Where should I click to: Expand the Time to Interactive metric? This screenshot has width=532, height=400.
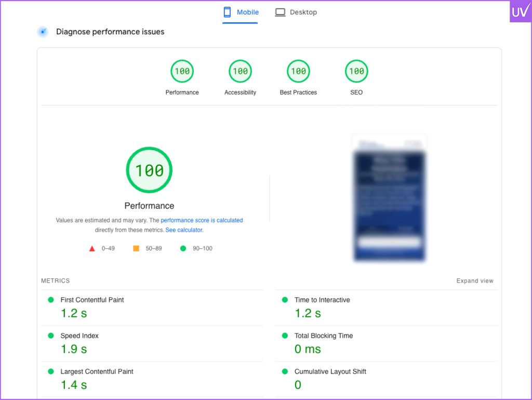[x=322, y=300]
